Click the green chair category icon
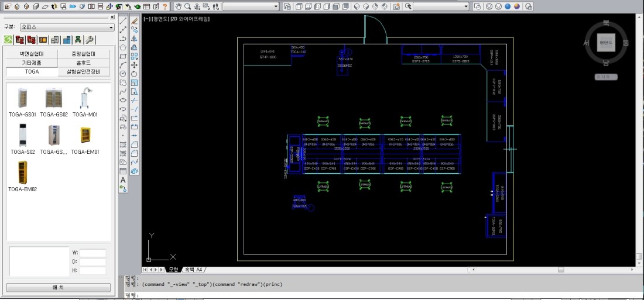The height and width of the screenshot is (300, 644). 78,39
